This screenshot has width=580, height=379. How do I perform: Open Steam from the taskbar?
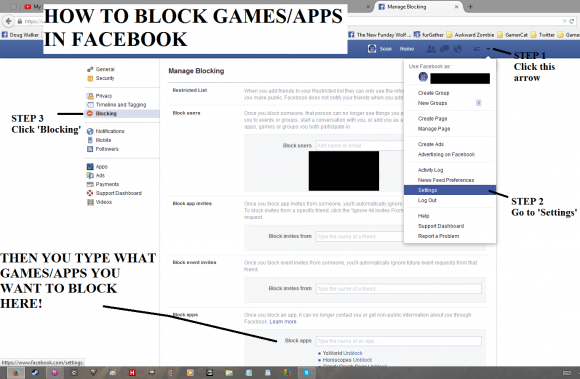click(x=35, y=373)
